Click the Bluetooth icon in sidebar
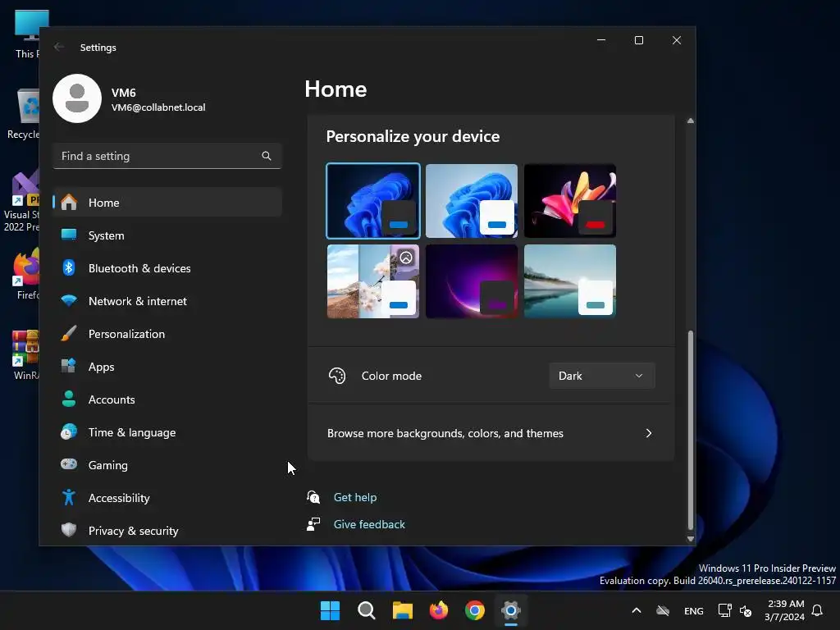This screenshot has width=840, height=630. coord(69,267)
